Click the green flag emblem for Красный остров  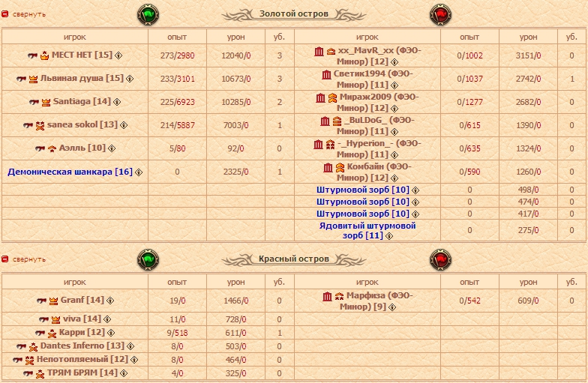tap(148, 259)
